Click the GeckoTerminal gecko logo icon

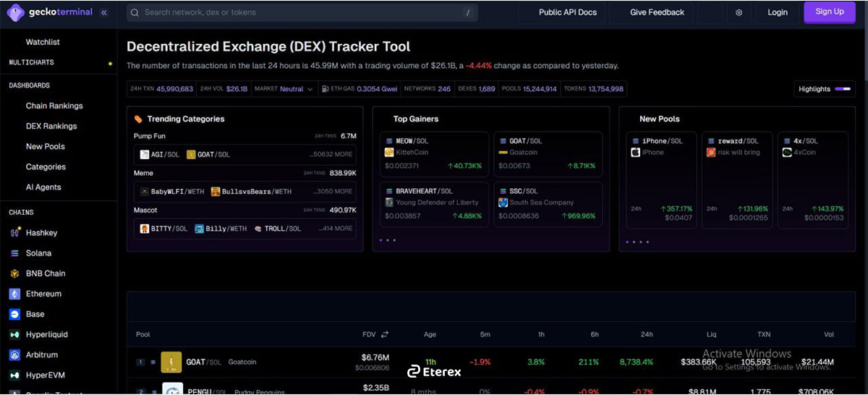tap(17, 12)
